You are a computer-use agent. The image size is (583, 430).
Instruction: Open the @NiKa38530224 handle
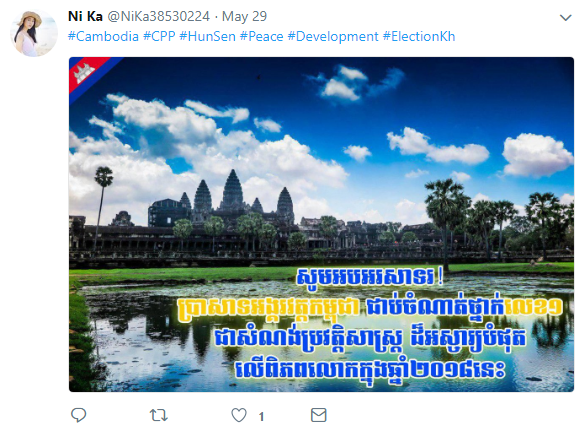158,16
